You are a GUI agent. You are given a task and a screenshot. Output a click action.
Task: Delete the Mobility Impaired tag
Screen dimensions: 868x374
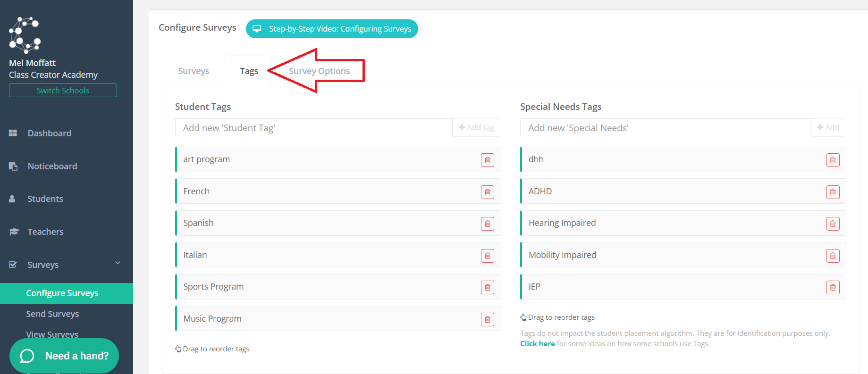[833, 256]
